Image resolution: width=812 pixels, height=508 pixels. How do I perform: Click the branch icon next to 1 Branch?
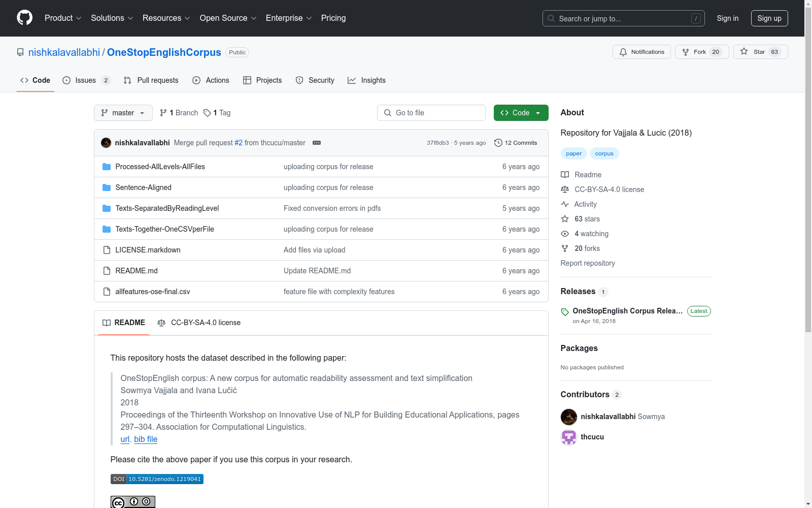tap(163, 113)
